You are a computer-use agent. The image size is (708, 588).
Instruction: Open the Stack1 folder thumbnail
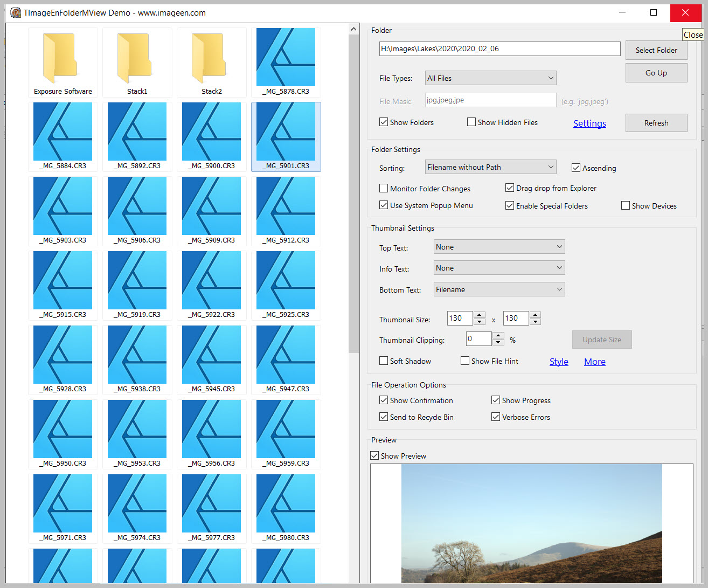[x=137, y=63]
